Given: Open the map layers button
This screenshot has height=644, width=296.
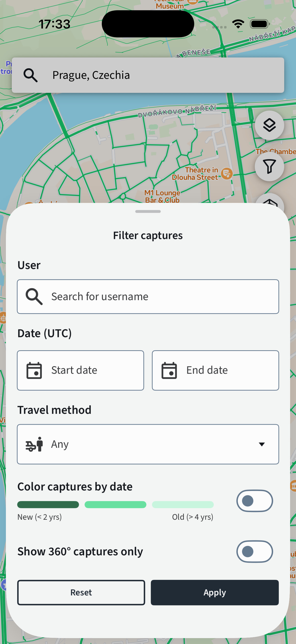Looking at the screenshot, I should 269,125.
